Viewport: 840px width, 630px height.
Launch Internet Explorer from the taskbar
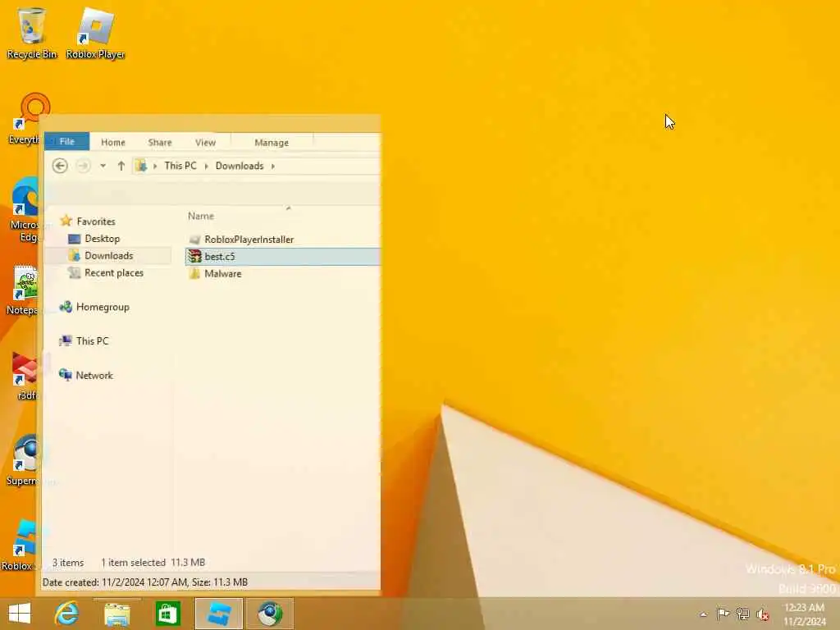tap(66, 614)
